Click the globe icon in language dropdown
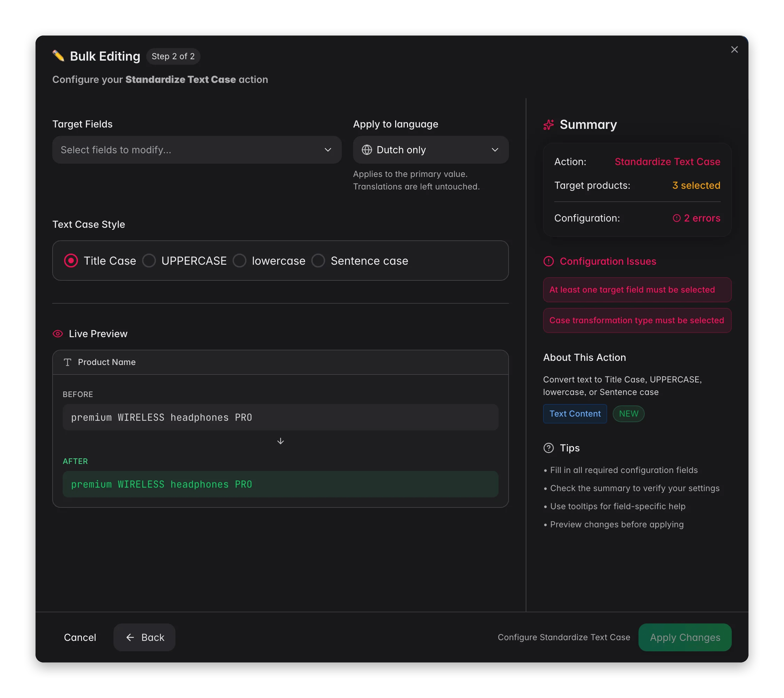This screenshot has height=698, width=784. [367, 150]
